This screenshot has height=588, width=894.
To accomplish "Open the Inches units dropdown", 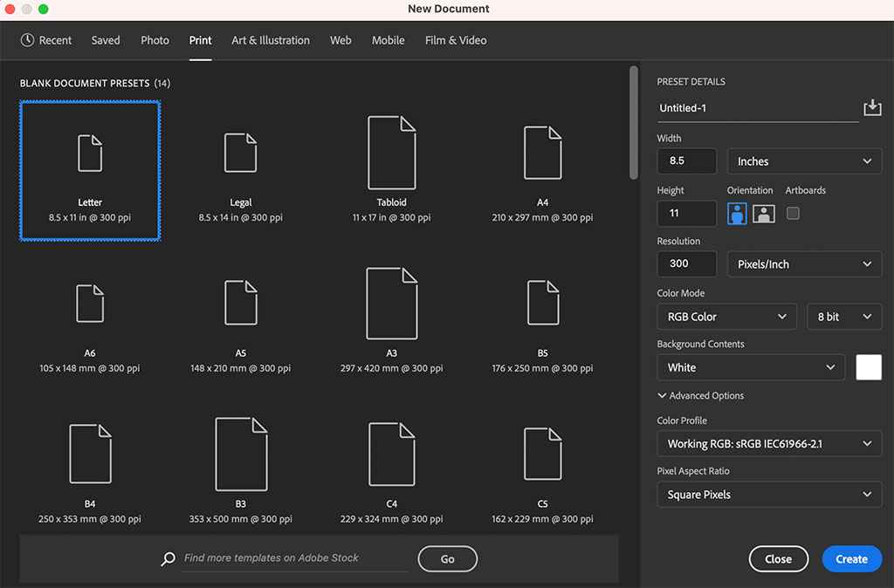I will pos(803,161).
